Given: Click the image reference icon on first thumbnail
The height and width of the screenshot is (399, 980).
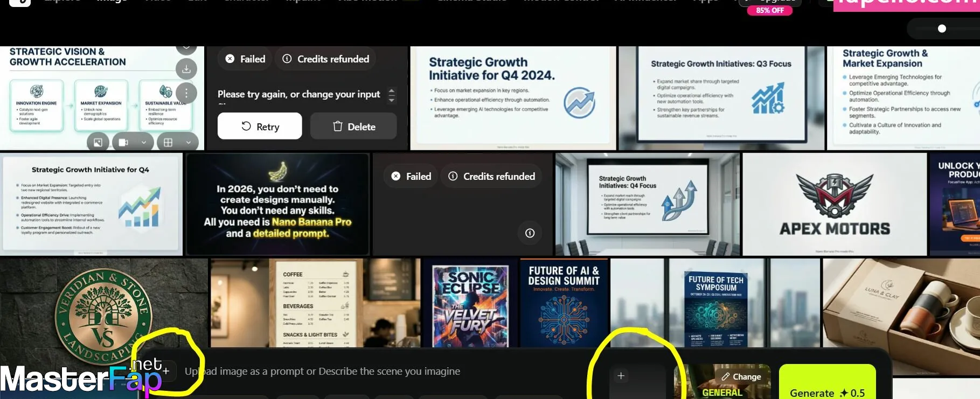Looking at the screenshot, I should click(98, 142).
